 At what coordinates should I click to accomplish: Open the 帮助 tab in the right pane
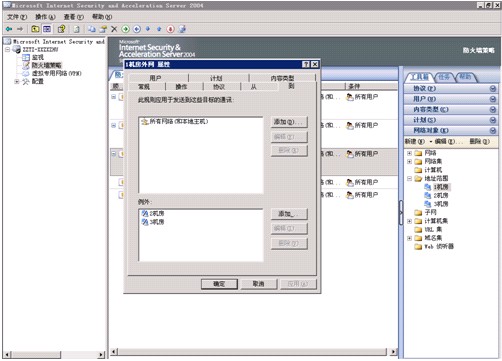pos(465,77)
